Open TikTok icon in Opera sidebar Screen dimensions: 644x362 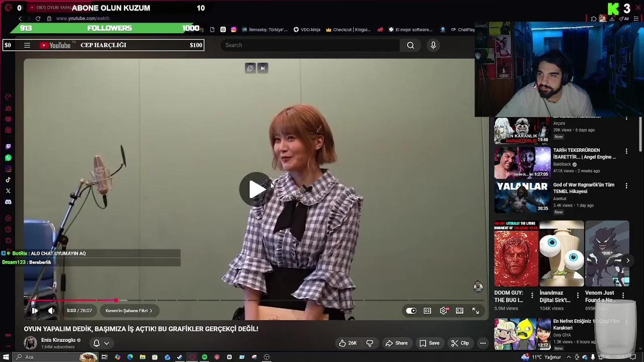click(8, 180)
